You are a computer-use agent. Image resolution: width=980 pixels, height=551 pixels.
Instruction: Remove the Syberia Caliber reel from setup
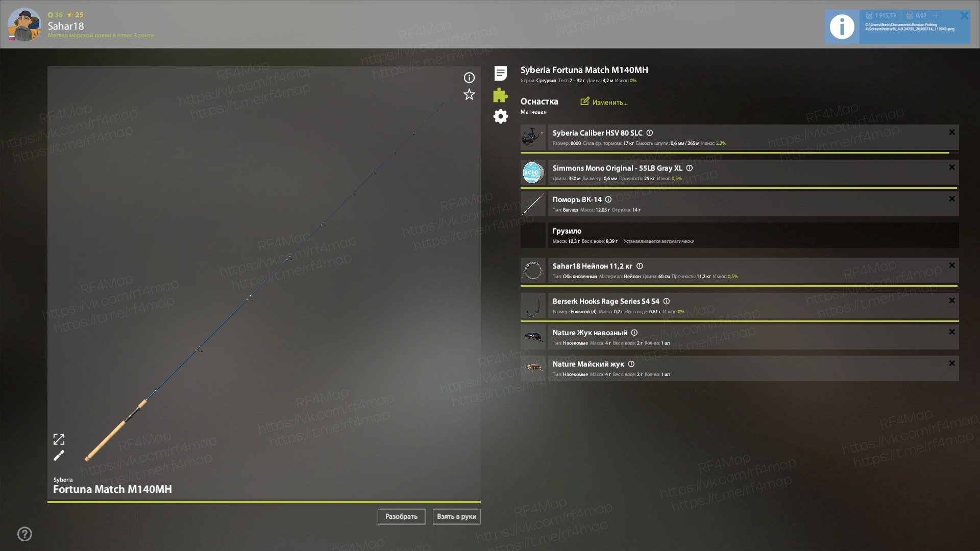pos(952,132)
